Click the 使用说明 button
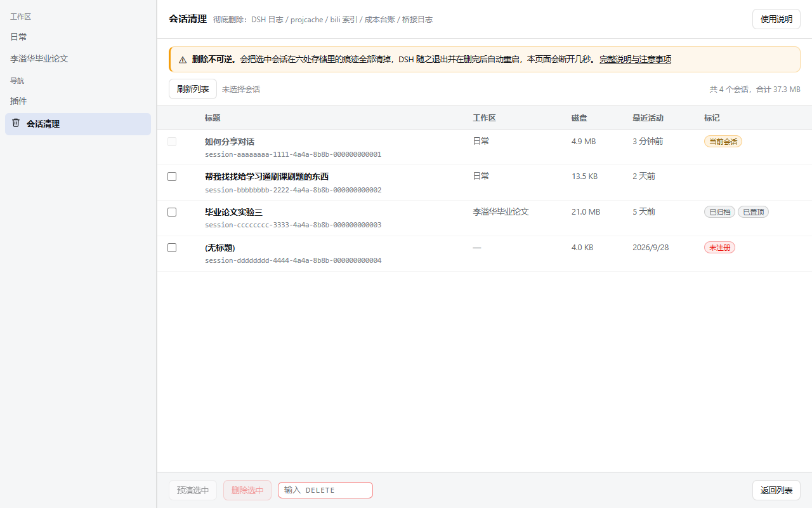The image size is (812, 508). click(776, 19)
